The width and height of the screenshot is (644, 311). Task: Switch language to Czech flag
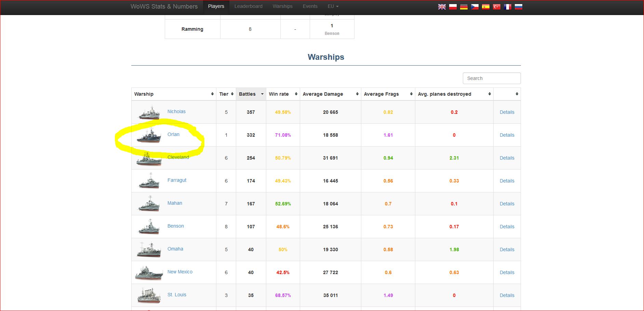(x=475, y=6)
